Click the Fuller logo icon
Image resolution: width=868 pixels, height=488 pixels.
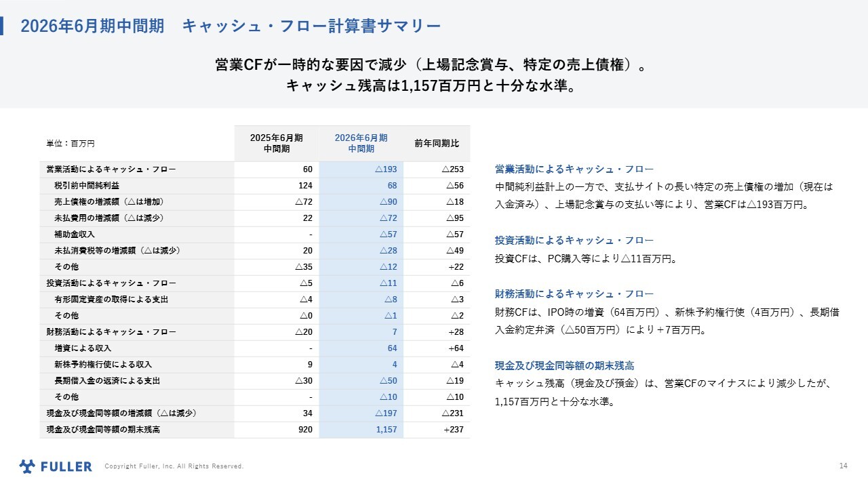[27, 466]
